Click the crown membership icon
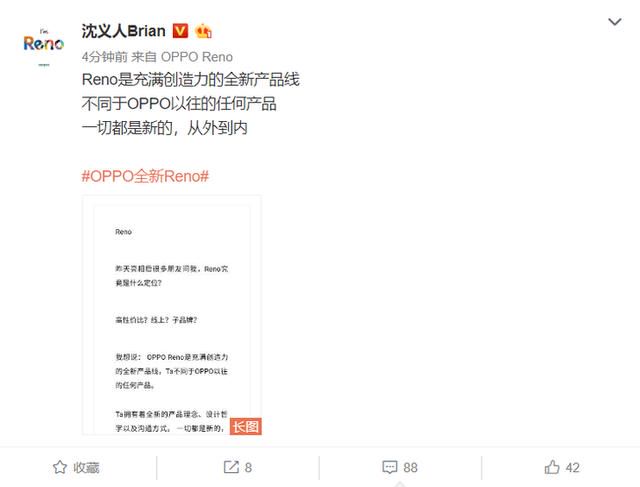This screenshot has width=640, height=487. point(203,31)
